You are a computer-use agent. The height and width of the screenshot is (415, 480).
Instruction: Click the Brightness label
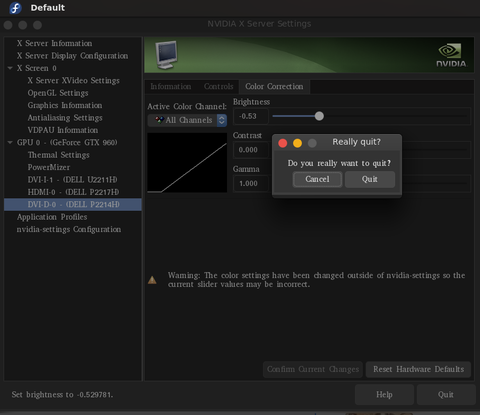coord(251,102)
